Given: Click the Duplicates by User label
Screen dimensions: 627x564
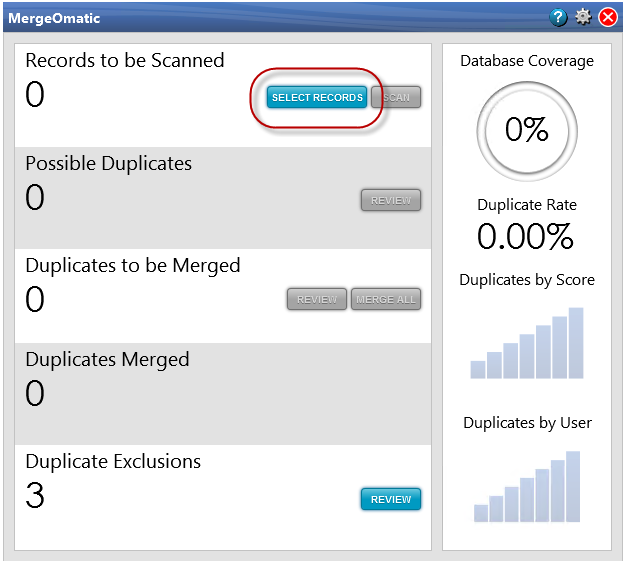Looking at the screenshot, I should point(527,423).
